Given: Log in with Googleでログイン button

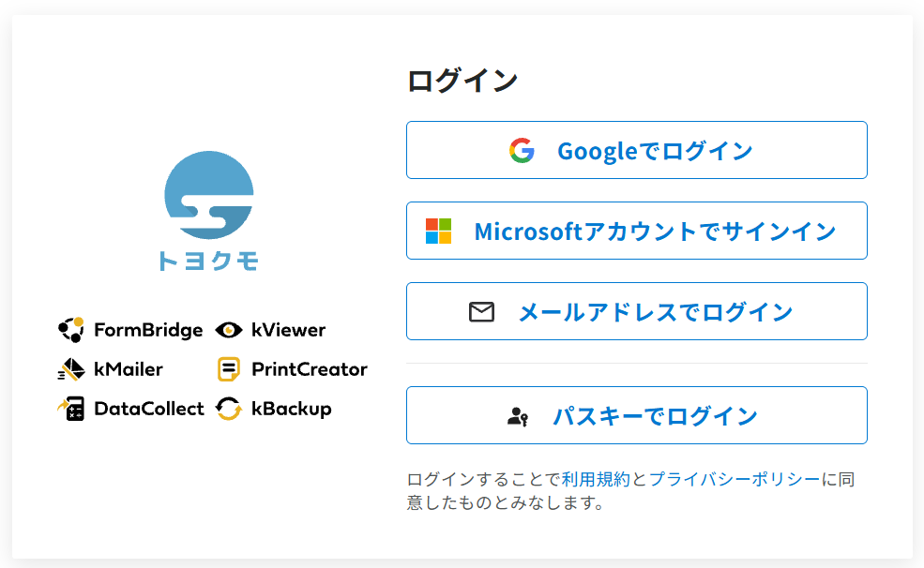Looking at the screenshot, I should pos(636,150).
